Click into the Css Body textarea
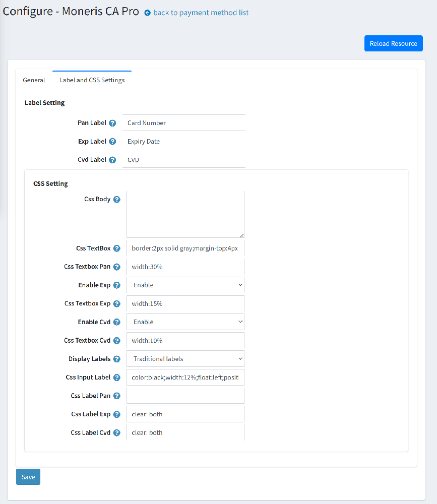The height and width of the screenshot is (504, 437). pos(185,214)
